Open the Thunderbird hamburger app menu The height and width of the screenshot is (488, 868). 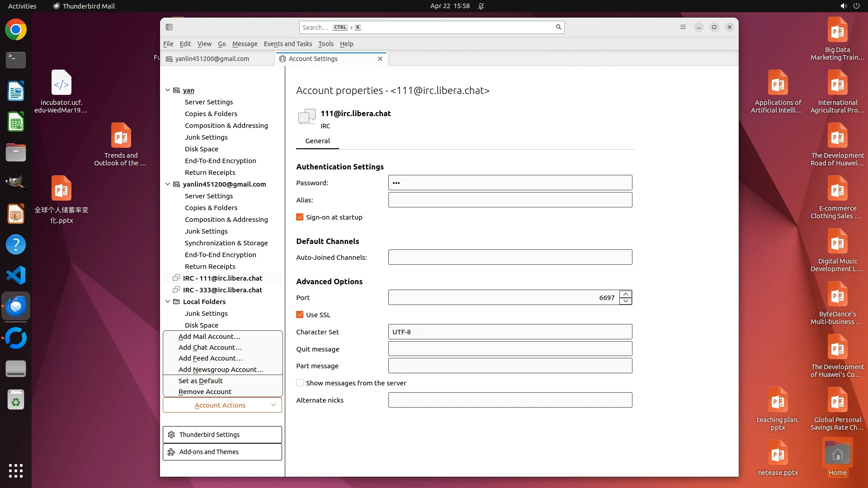coord(683,27)
